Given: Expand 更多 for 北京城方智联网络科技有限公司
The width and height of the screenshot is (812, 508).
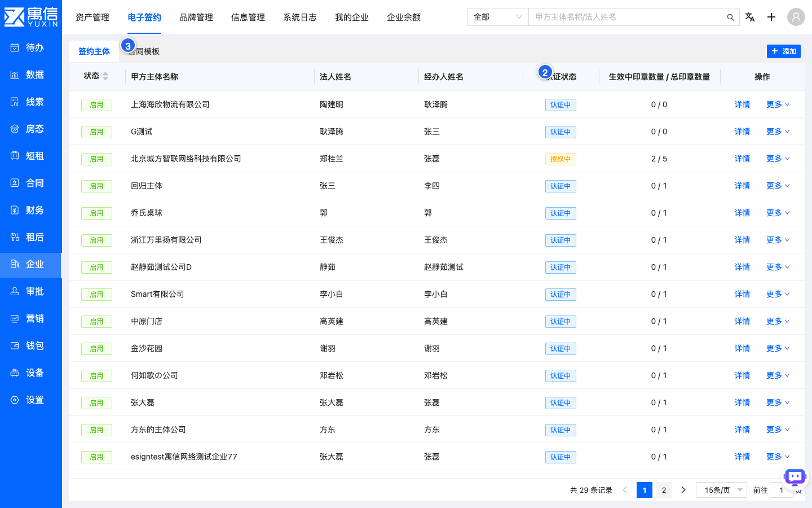Looking at the screenshot, I should pyautogui.click(x=778, y=159).
